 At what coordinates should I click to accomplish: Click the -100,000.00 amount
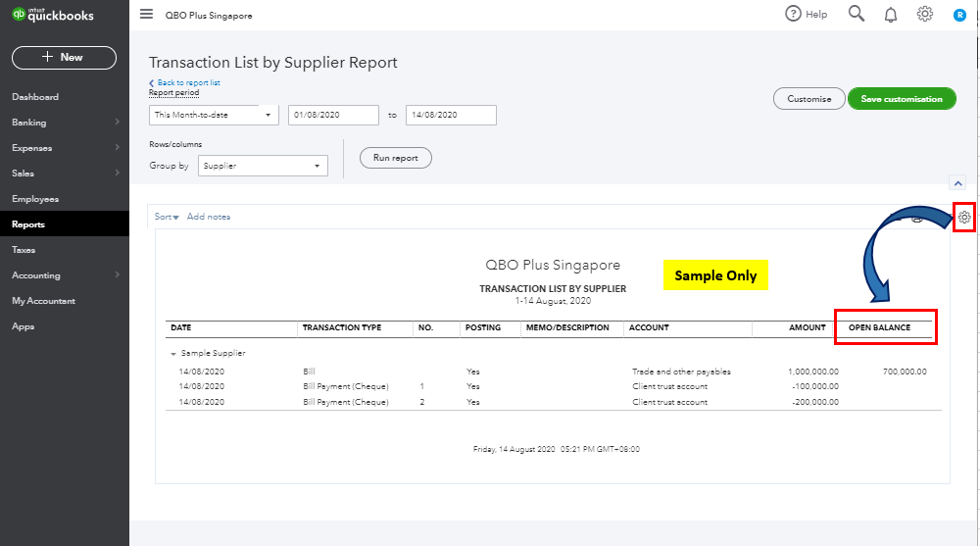pyautogui.click(x=815, y=386)
